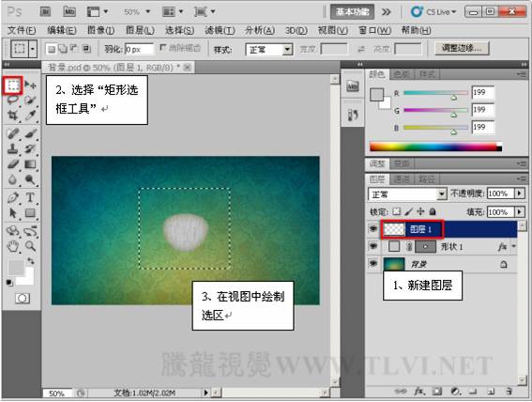This screenshot has width=532, height=402.
Task: Open the 窗口(W) menu
Action: click(374, 31)
